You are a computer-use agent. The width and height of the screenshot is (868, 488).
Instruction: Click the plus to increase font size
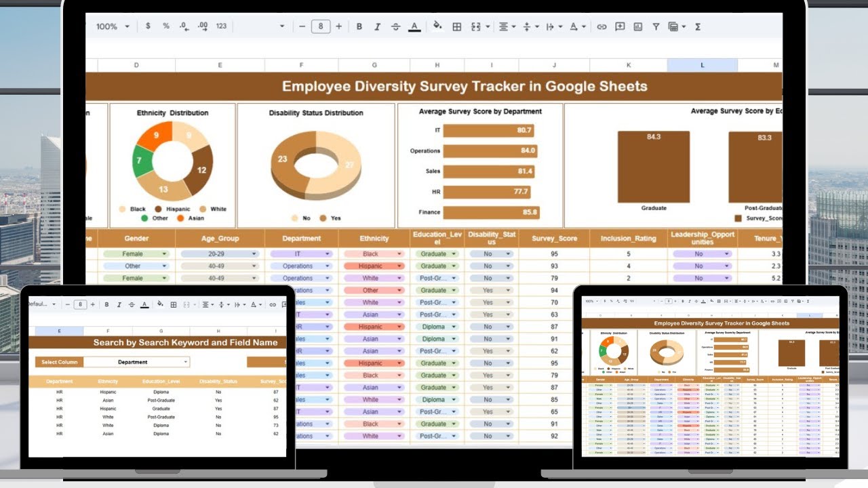pyautogui.click(x=338, y=26)
